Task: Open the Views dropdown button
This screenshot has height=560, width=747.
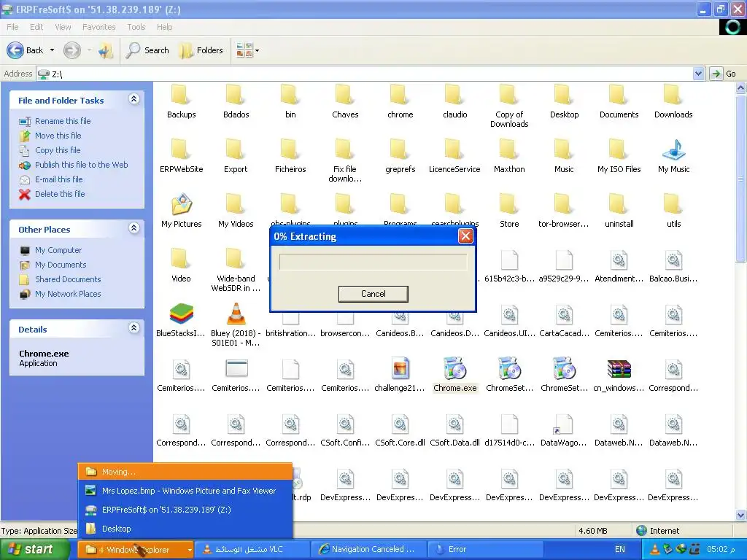Action: [x=248, y=50]
